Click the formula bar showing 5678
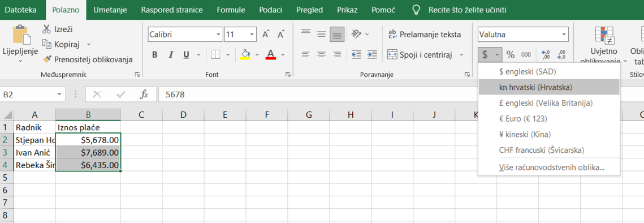The image size is (644, 223). pyautogui.click(x=401, y=95)
